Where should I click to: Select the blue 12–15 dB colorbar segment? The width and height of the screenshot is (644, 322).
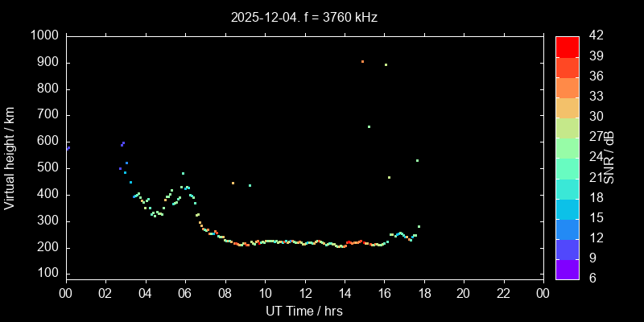point(568,229)
